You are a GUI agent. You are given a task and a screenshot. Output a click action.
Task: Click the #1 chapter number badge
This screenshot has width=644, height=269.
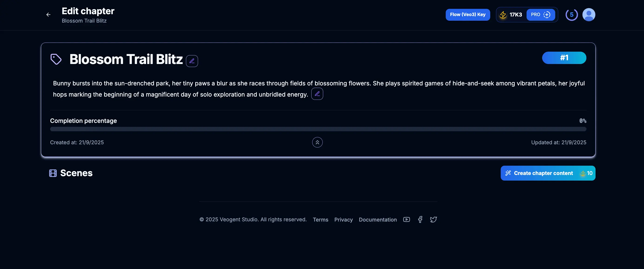(564, 58)
